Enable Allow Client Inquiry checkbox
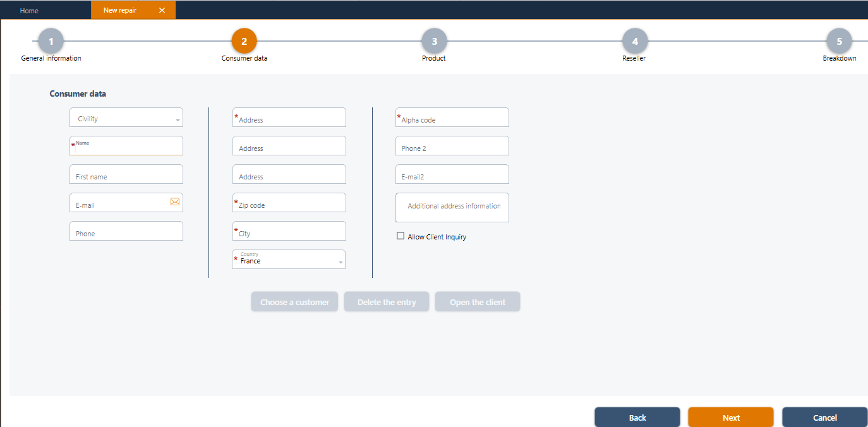Viewport: 868px width, 427px height. click(x=400, y=236)
